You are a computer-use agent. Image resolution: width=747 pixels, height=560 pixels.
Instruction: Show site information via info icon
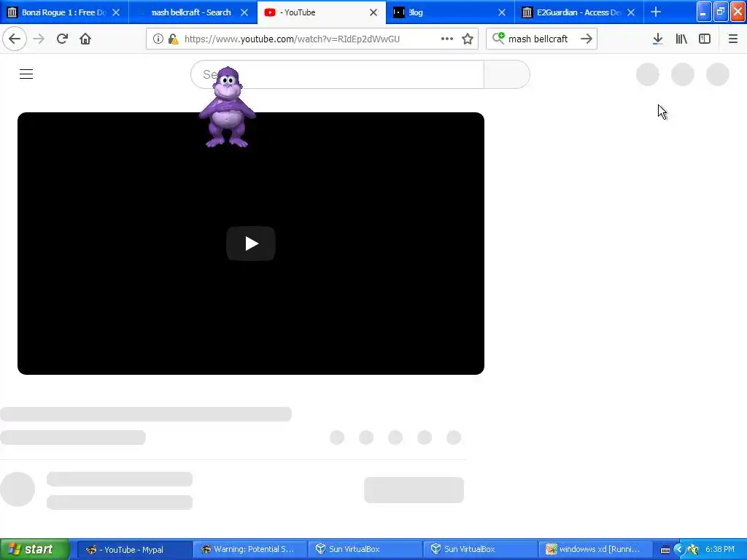[x=158, y=39]
